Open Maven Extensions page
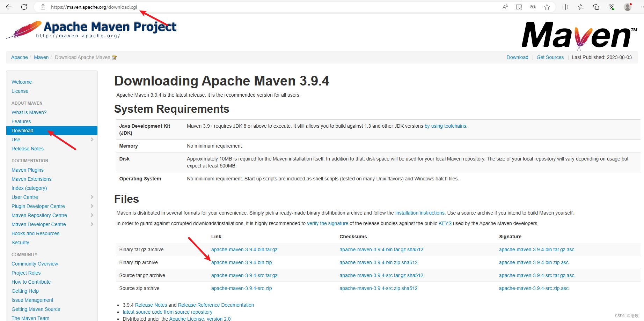The height and width of the screenshot is (321, 644). pyautogui.click(x=31, y=179)
